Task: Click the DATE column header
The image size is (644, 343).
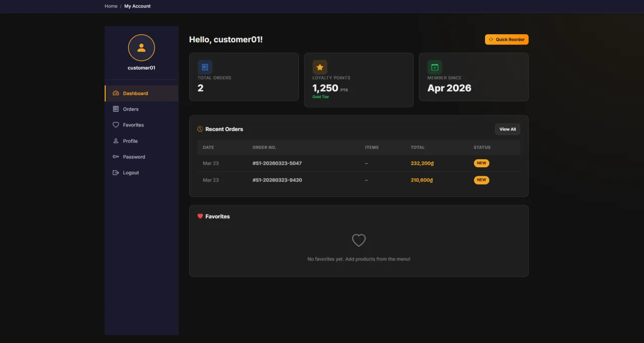Action: [208, 147]
